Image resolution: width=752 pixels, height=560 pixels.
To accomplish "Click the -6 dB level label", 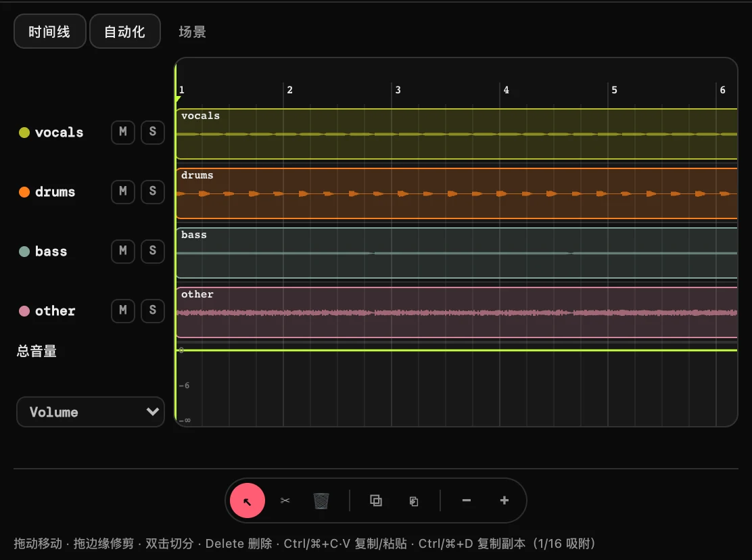I will click(x=184, y=386).
